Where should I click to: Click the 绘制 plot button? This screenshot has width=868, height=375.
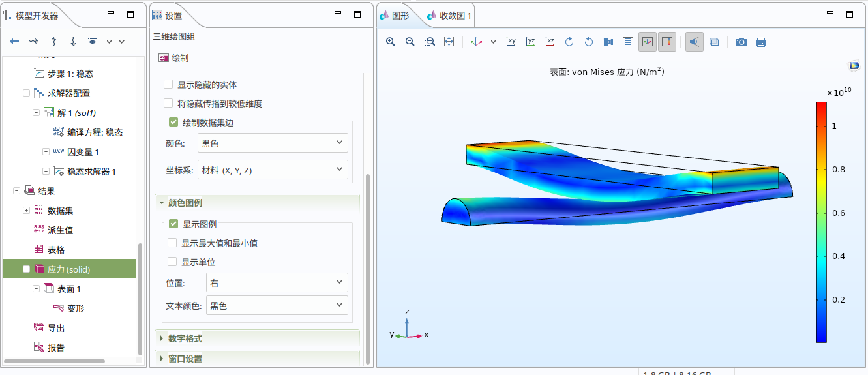173,58
